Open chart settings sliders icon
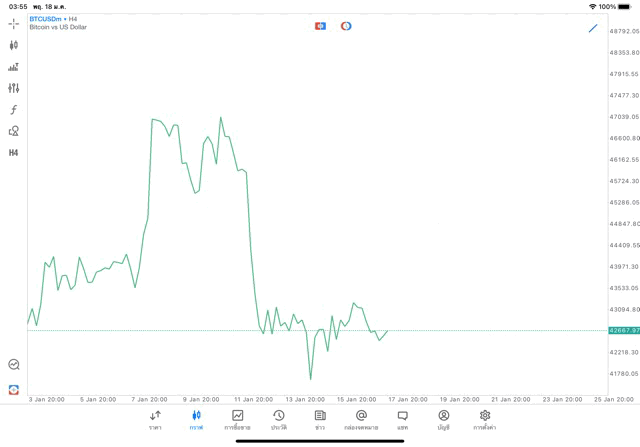 point(14,88)
